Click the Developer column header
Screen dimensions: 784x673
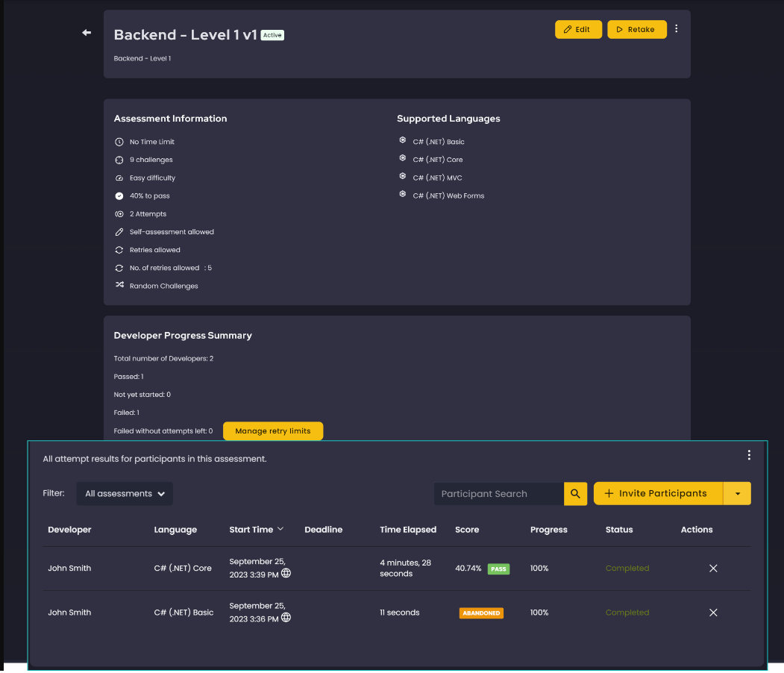pos(69,530)
